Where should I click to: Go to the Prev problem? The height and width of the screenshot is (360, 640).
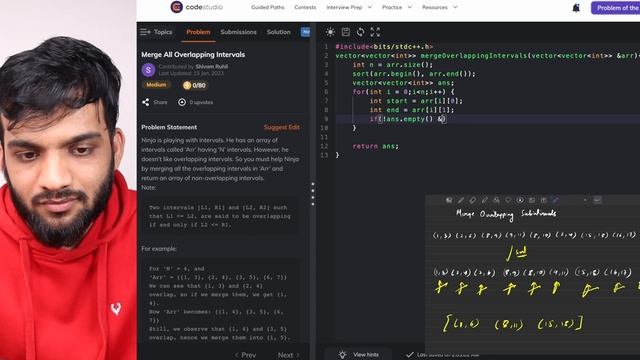point(245,355)
